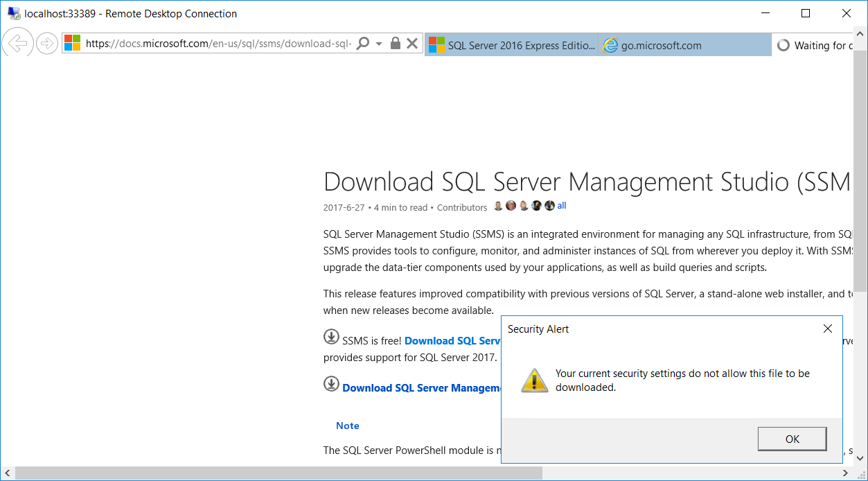Click the 'all' contributors link

tap(562, 206)
